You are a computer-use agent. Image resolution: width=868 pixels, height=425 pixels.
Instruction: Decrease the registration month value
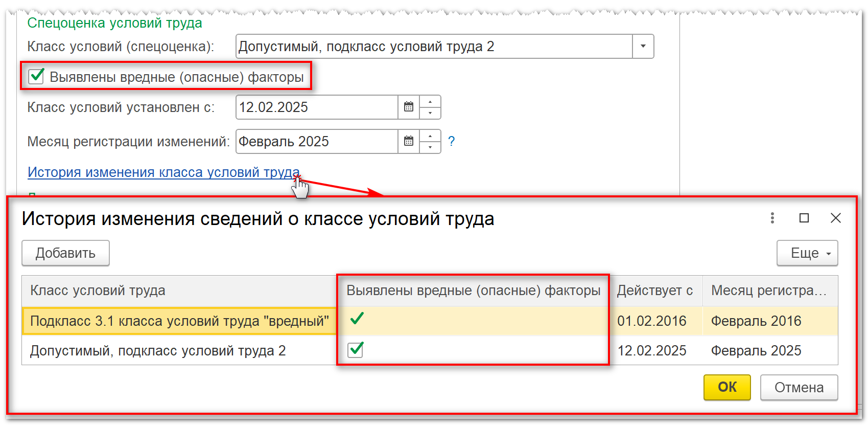[x=430, y=147]
